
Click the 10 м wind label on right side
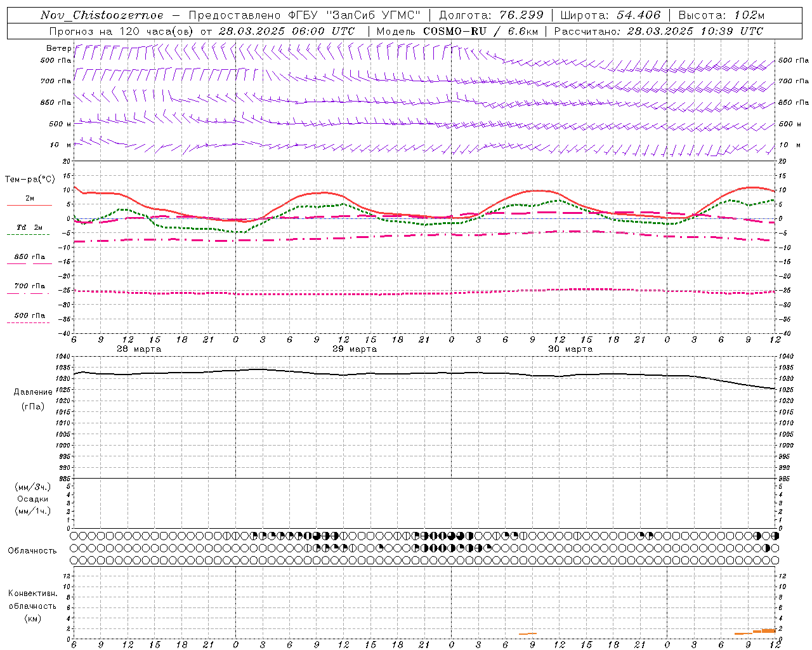tap(789, 145)
